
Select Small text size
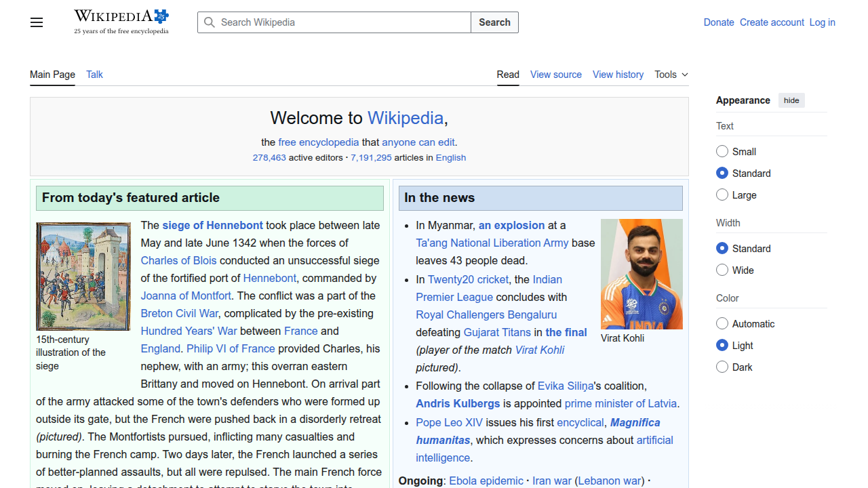click(722, 151)
